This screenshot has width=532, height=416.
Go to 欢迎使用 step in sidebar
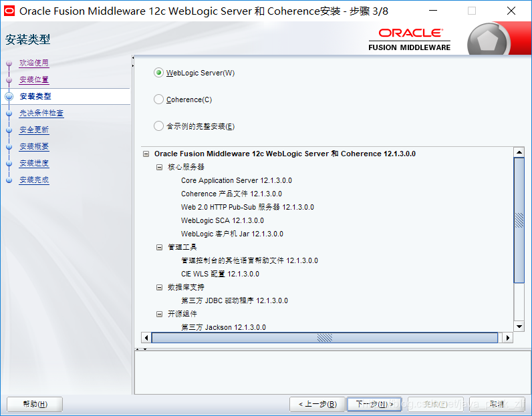click(34, 63)
